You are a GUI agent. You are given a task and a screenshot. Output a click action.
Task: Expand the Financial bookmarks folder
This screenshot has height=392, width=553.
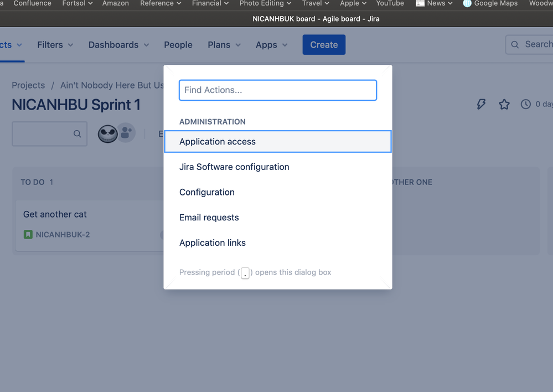[x=210, y=3]
